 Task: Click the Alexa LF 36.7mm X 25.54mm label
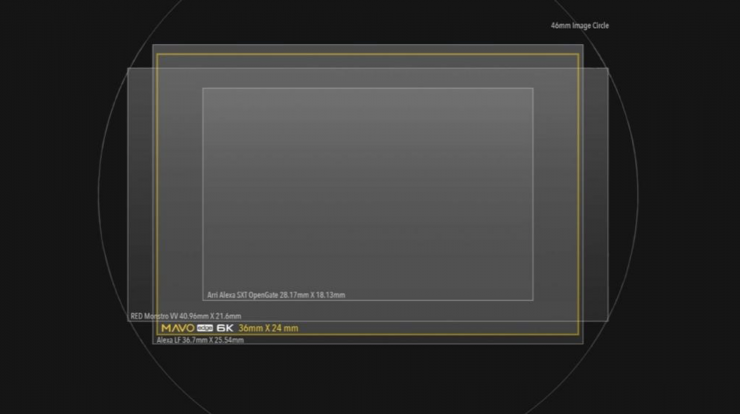tap(200, 340)
